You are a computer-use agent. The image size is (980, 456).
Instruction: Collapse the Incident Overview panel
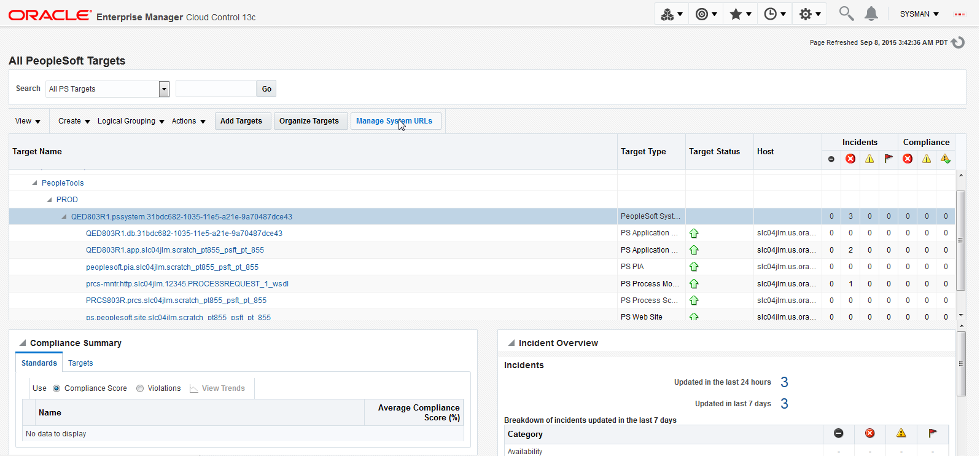511,343
